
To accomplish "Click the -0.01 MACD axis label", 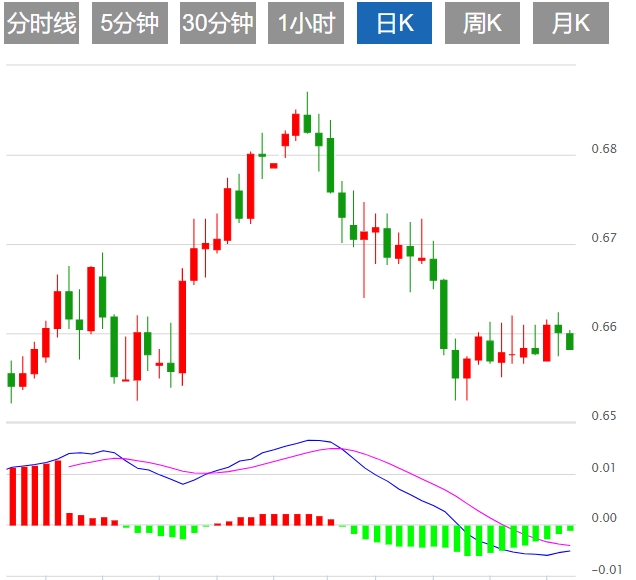I will (607, 570).
